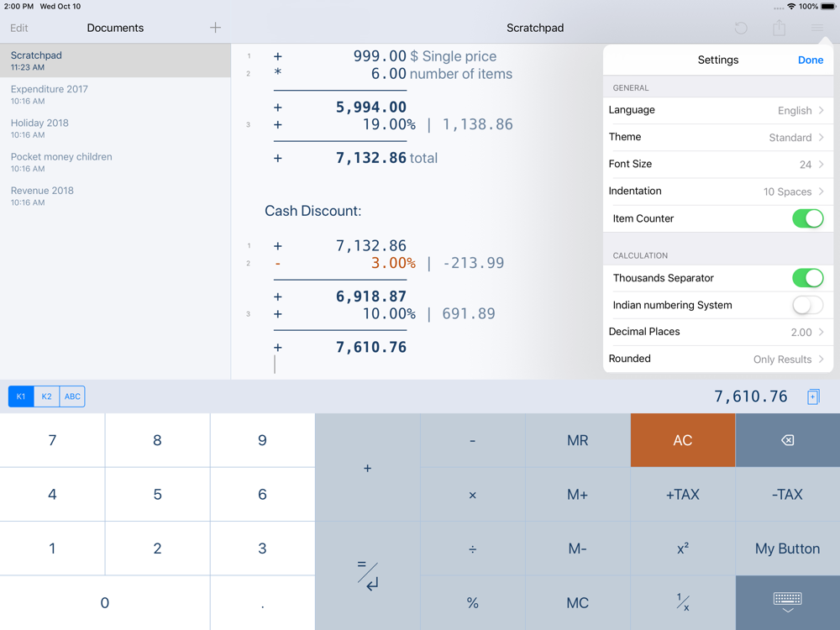The width and height of the screenshot is (840, 630).
Task: Tap Done to close Settings
Action: (x=810, y=60)
